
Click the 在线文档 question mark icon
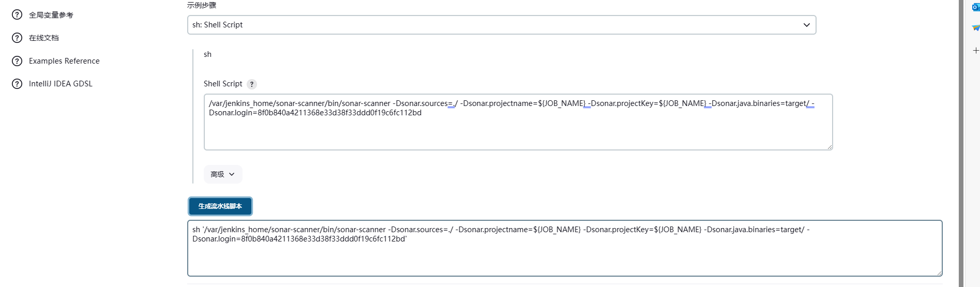click(x=17, y=38)
